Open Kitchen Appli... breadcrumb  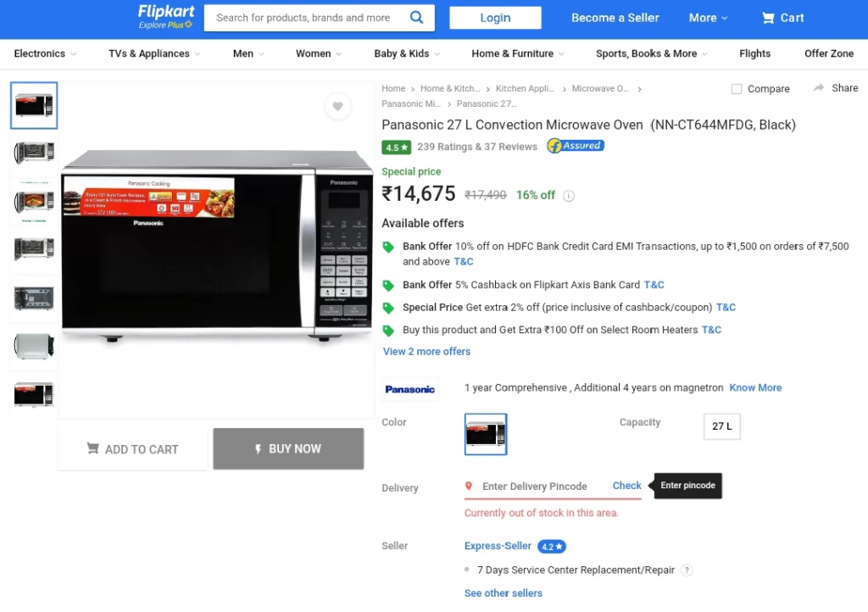coord(525,88)
